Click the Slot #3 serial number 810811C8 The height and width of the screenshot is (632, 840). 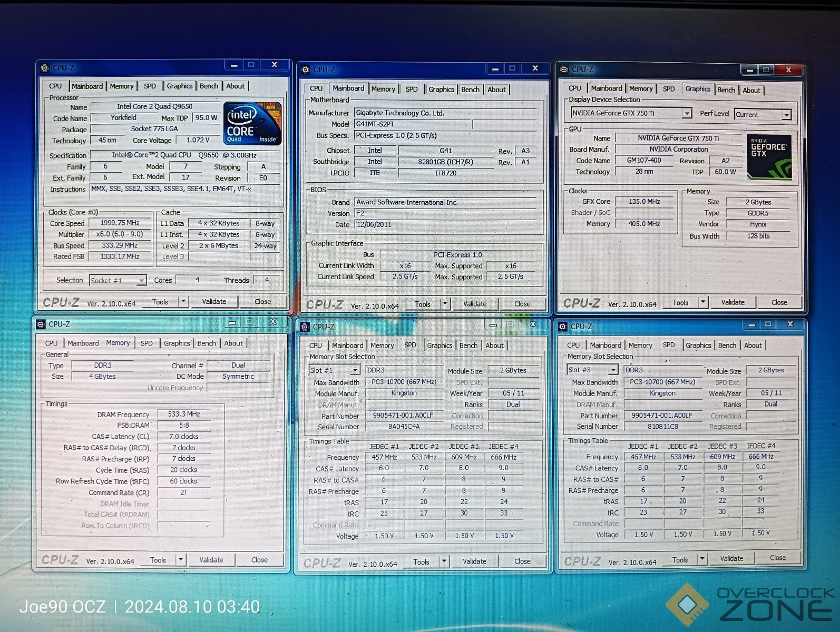pos(662,427)
